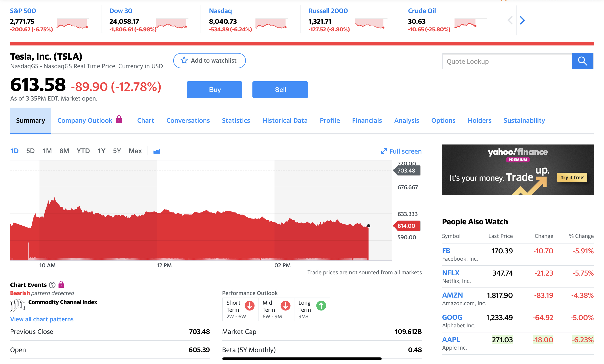Click the area chart type icon
This screenshot has width=604, height=364.
coord(157,151)
